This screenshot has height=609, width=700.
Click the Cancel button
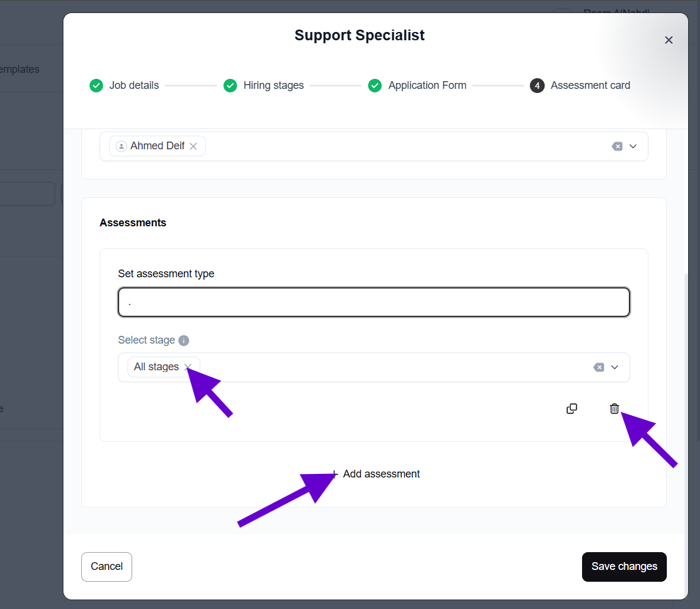tap(107, 567)
